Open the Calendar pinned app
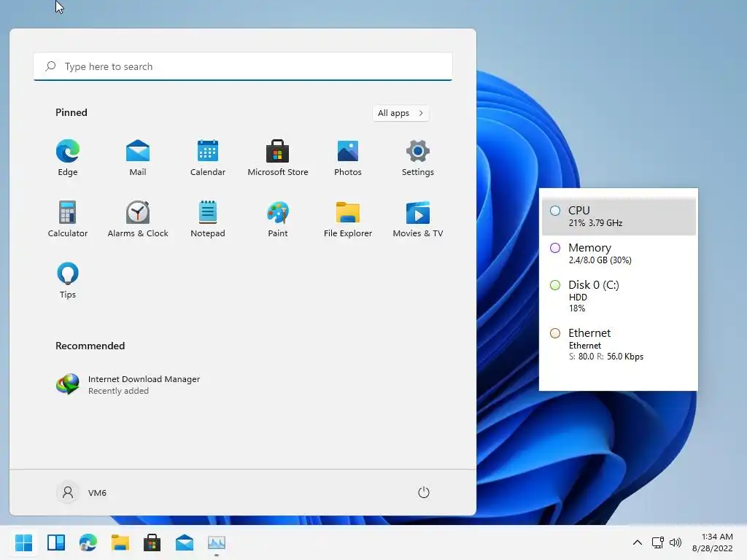The image size is (747, 560). pyautogui.click(x=208, y=157)
